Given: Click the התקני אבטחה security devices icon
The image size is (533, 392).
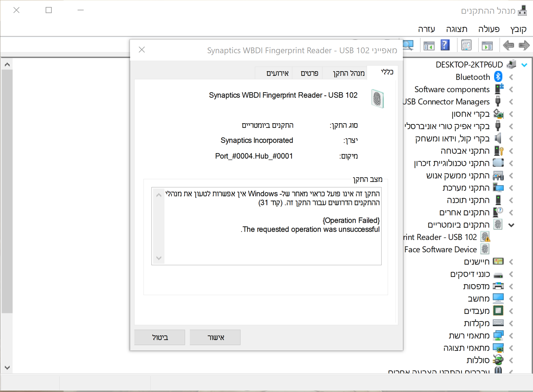Looking at the screenshot, I should (x=499, y=151).
